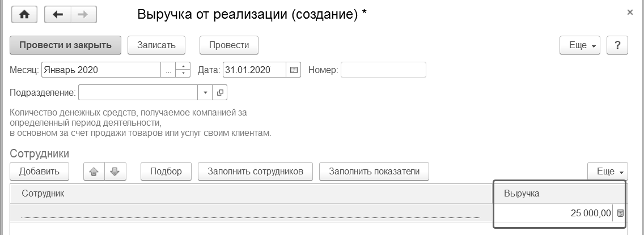Navigate forward with the right arrow
The height and width of the screenshot is (235, 644).
tap(84, 15)
